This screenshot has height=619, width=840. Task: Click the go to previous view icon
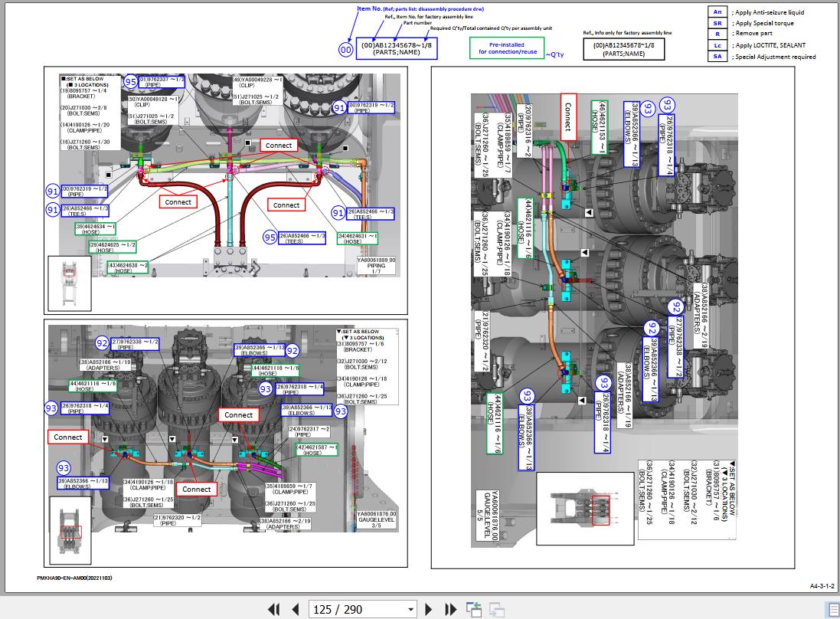474,609
